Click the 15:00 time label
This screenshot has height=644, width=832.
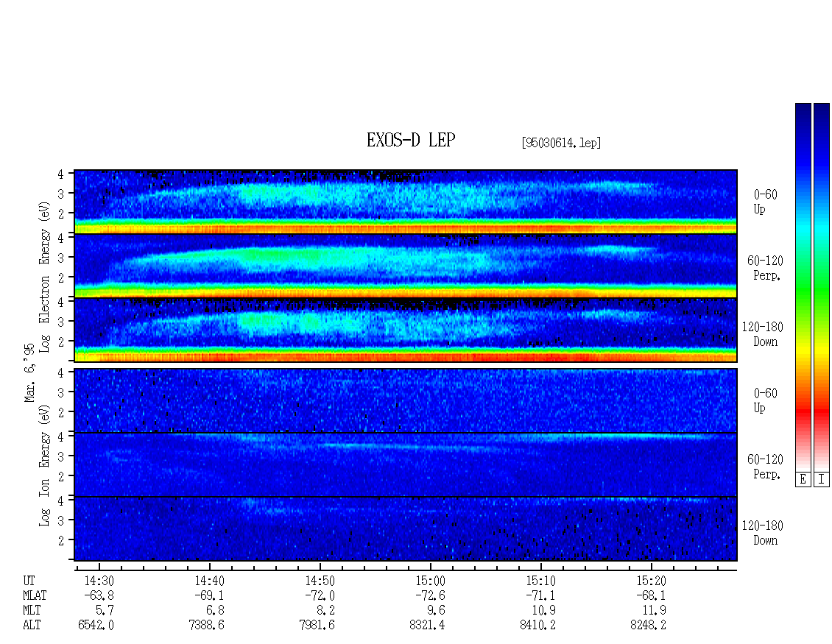coord(430,581)
